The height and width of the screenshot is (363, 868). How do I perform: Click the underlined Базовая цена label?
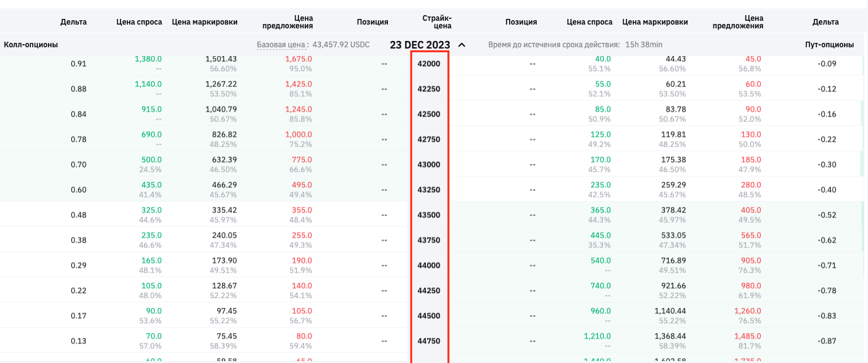pos(283,45)
